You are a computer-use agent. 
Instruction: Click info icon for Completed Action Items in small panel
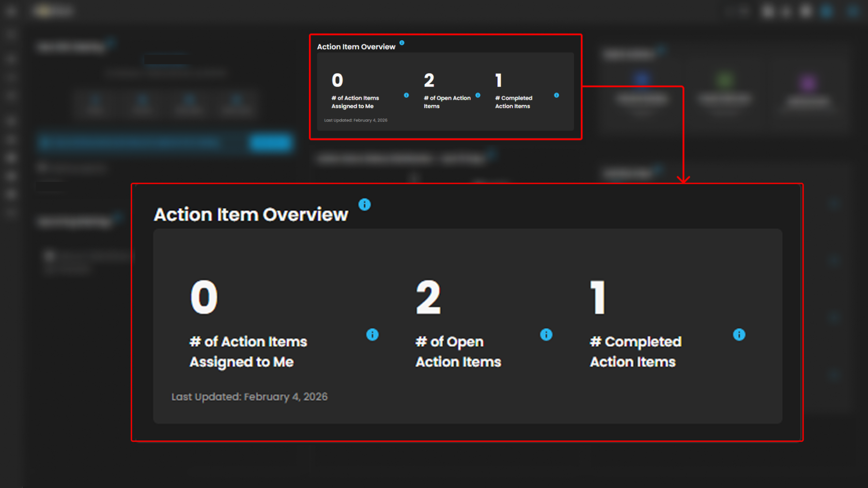coord(556,95)
